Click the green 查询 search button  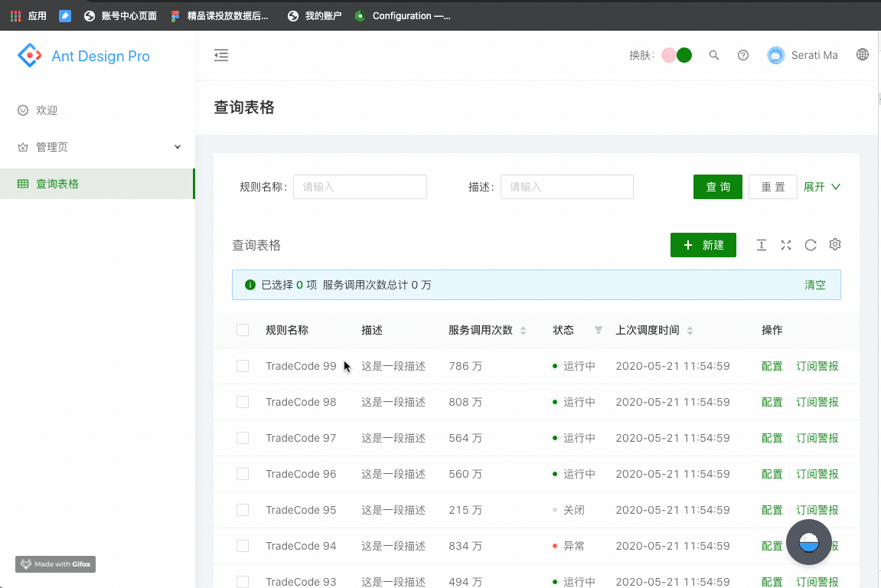tap(717, 186)
